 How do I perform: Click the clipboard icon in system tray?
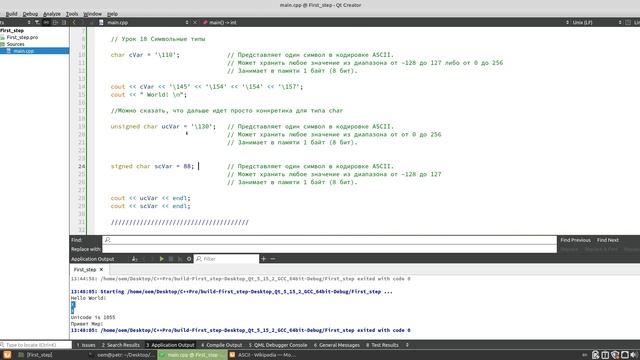596,355
